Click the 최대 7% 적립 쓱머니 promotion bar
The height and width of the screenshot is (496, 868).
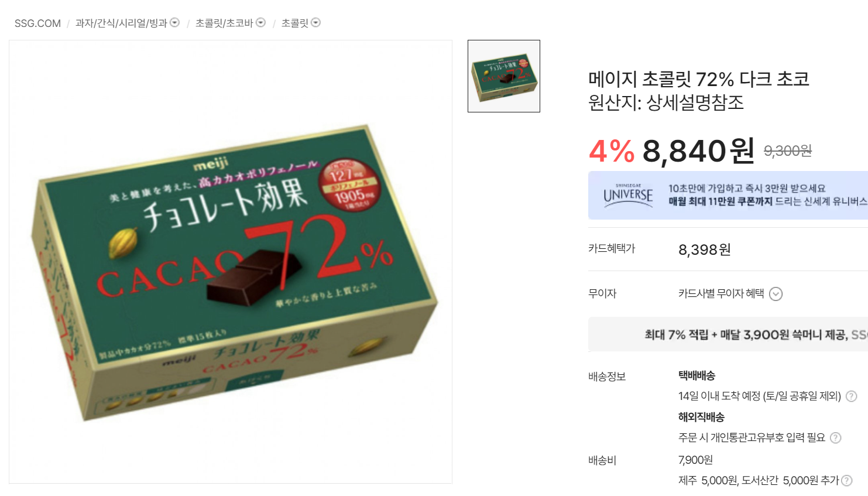728,334
